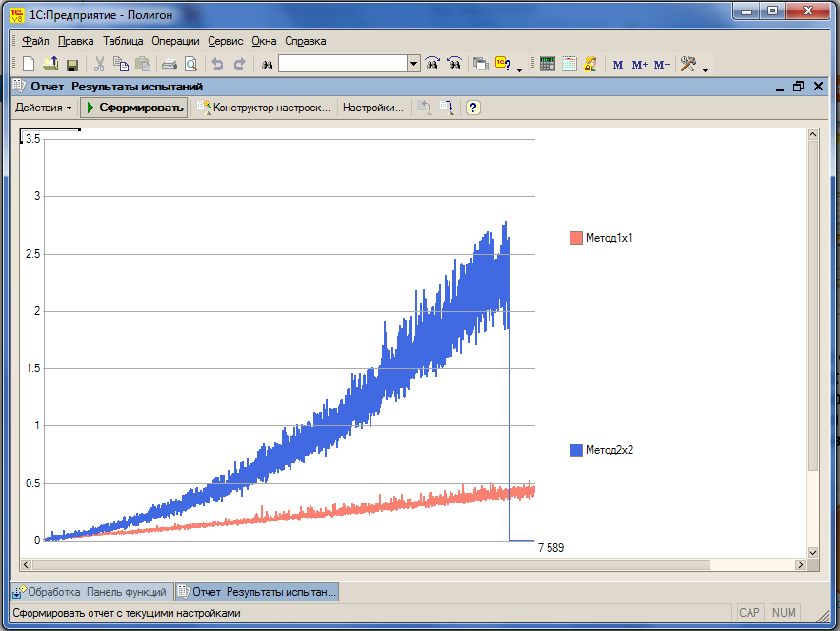Switch to Отчет Результаты испытаний tab
Image resolution: width=840 pixels, height=631 pixels.
[x=257, y=592]
